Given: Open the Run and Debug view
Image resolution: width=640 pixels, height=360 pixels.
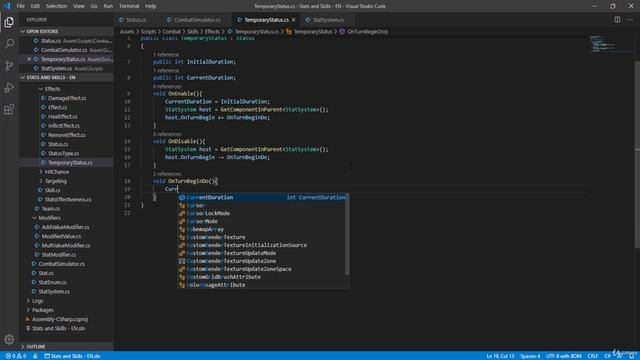Looking at the screenshot, I should [9, 87].
